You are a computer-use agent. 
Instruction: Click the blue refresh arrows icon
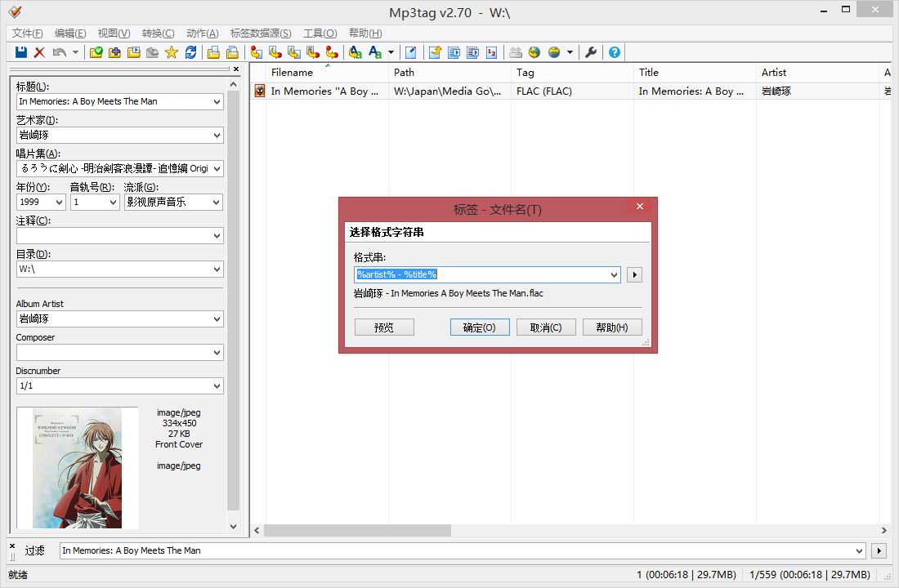pos(190,52)
